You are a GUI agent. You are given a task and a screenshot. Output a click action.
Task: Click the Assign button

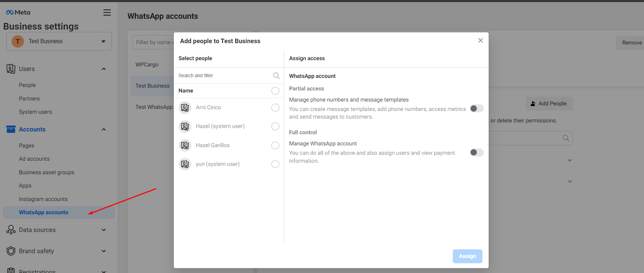467,256
